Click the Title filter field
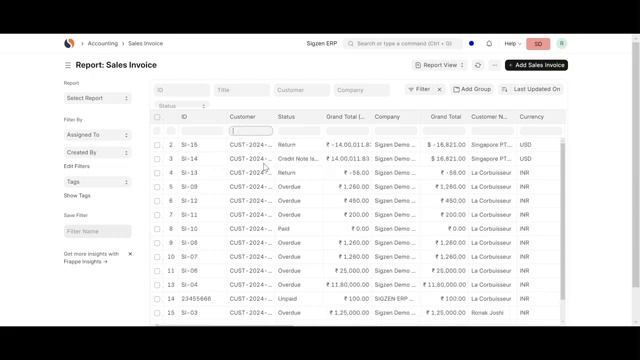Screen dimensions: 640x360 click(242, 90)
